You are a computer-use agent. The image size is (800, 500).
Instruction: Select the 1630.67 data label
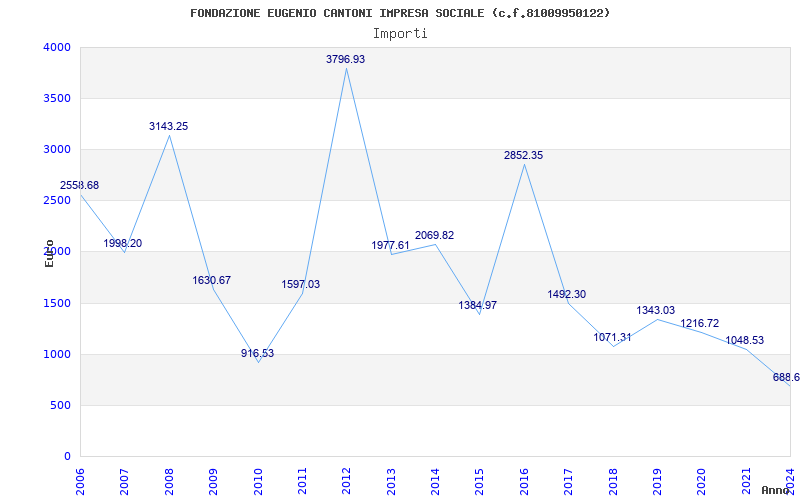pyautogui.click(x=212, y=281)
